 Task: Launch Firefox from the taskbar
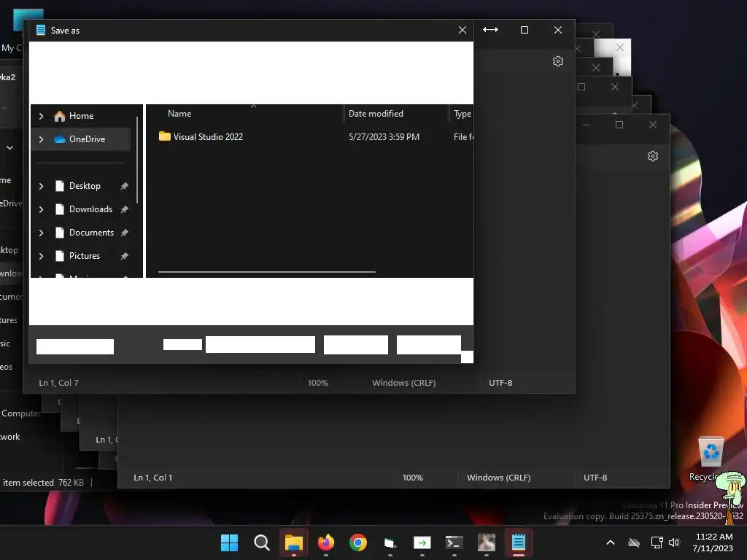point(326,542)
